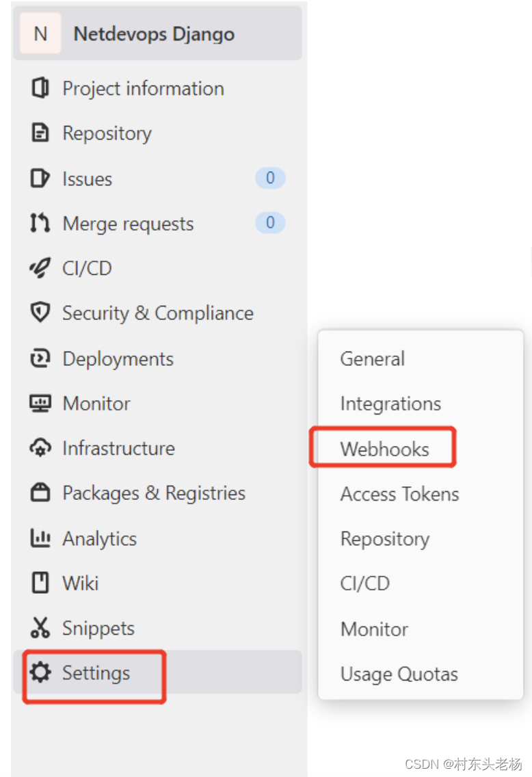
Task: Click the Issues icon
Action: point(40,178)
